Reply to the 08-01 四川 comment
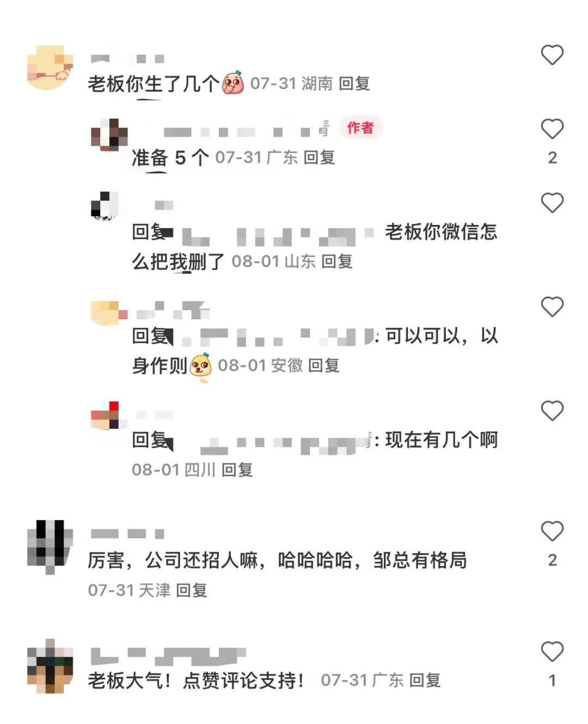 pyautogui.click(x=237, y=470)
